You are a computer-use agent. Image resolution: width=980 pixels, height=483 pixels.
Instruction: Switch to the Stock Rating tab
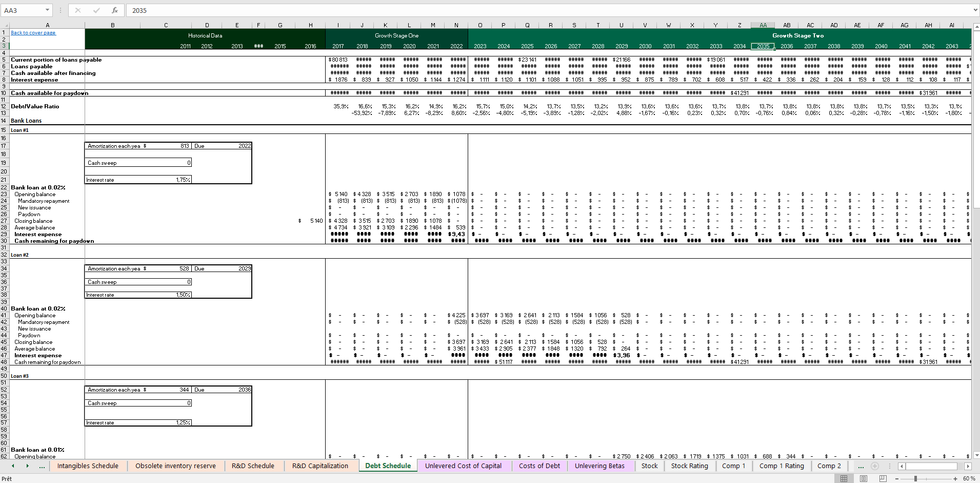coord(689,466)
